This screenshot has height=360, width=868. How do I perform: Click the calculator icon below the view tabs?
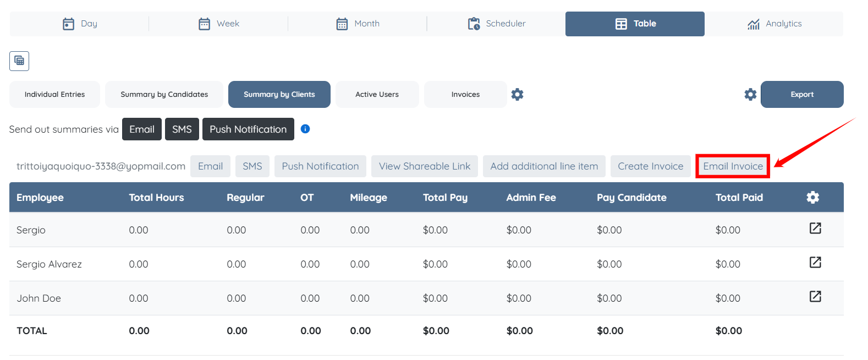19,61
